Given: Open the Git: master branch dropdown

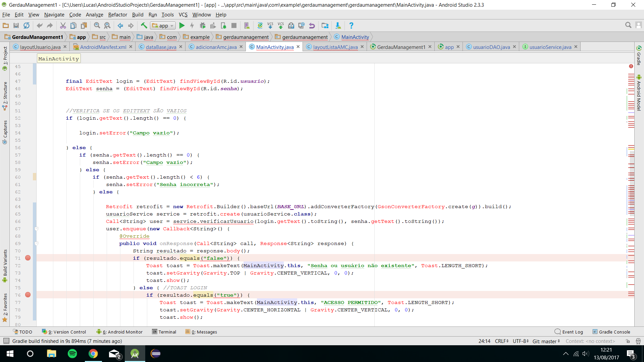Looking at the screenshot, I should (x=546, y=341).
